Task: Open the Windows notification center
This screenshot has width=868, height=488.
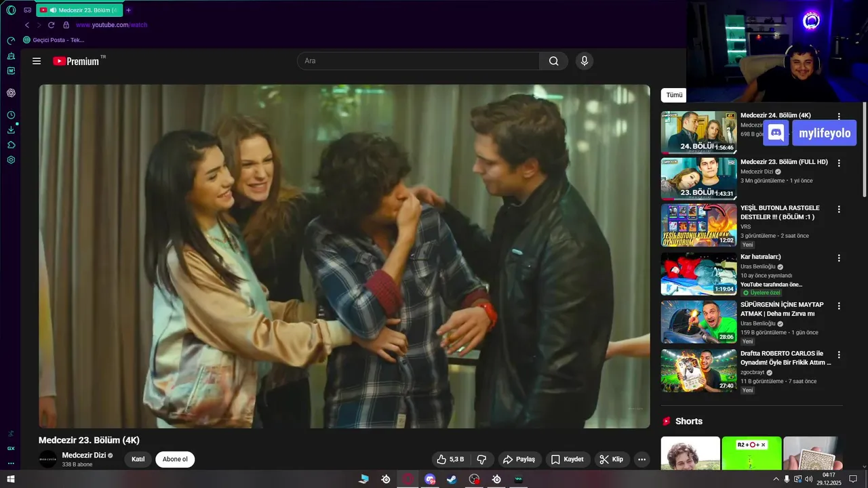Action: (x=853, y=479)
